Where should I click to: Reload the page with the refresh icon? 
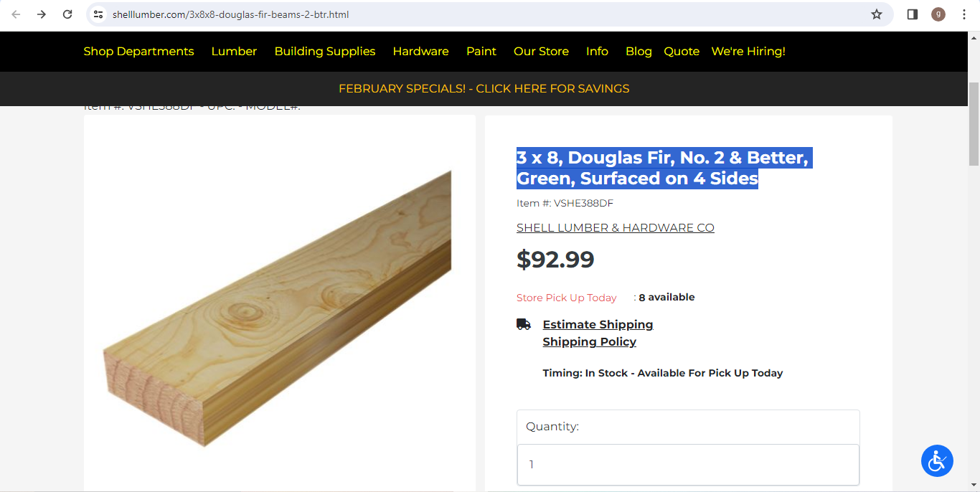pyautogui.click(x=68, y=14)
